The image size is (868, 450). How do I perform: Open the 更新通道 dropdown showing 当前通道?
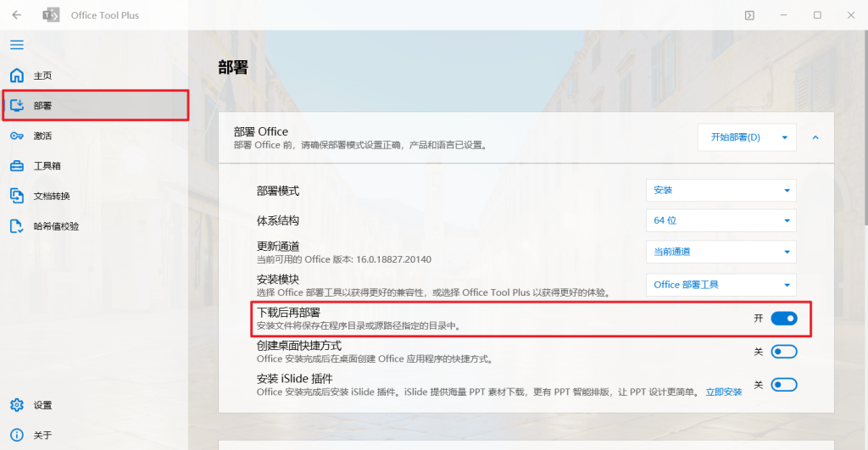[721, 252]
